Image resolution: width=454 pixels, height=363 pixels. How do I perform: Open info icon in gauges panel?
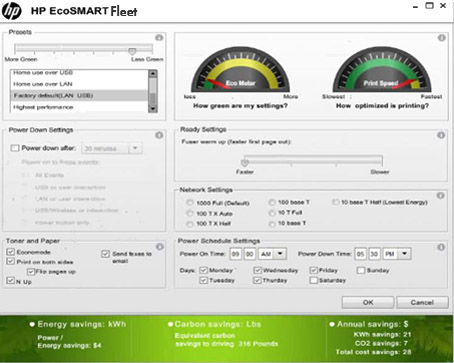[x=442, y=38]
